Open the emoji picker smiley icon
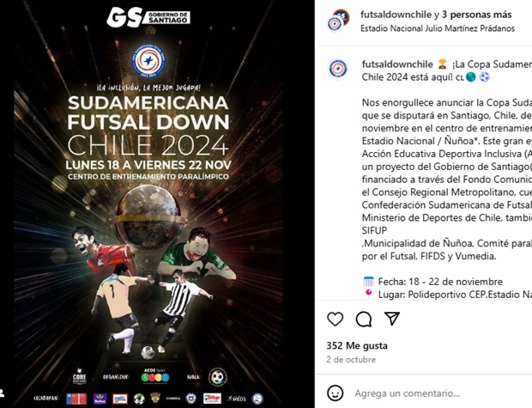 point(336,393)
